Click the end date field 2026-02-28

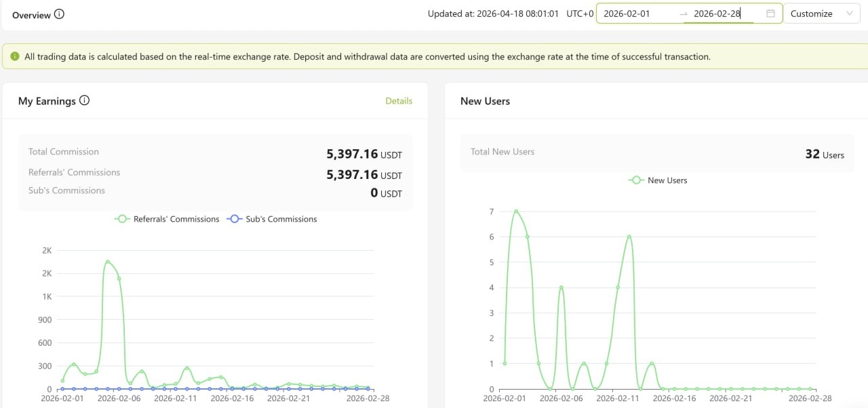pyautogui.click(x=717, y=14)
